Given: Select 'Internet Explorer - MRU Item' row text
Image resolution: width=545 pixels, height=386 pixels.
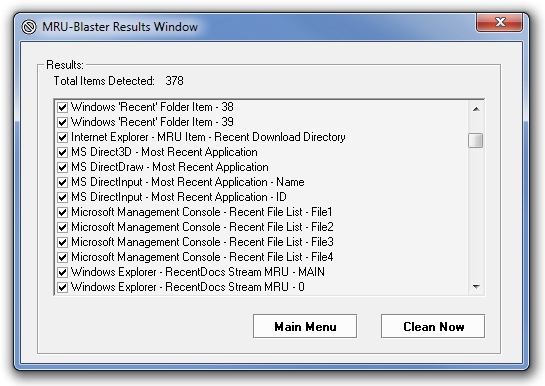Looking at the screenshot, I should [x=208, y=137].
